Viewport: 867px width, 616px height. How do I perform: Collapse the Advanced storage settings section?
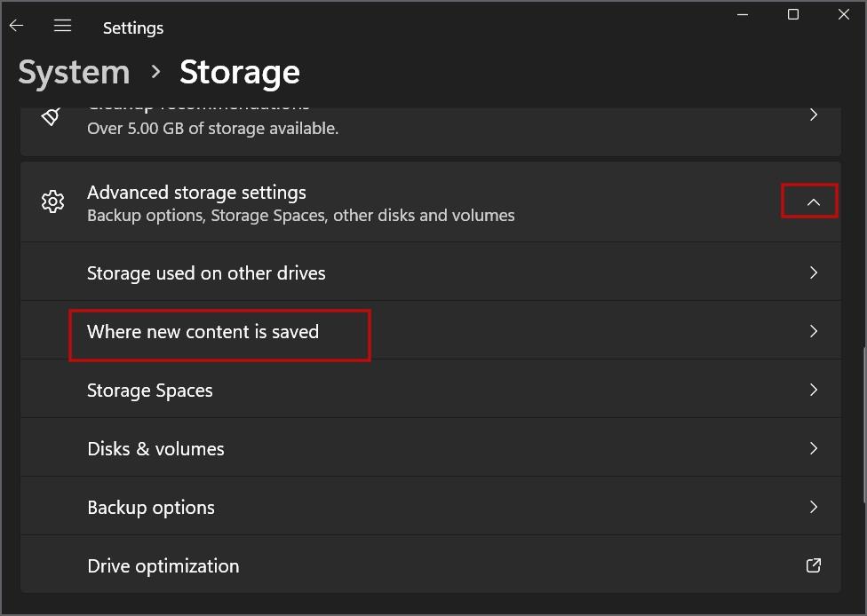814,202
